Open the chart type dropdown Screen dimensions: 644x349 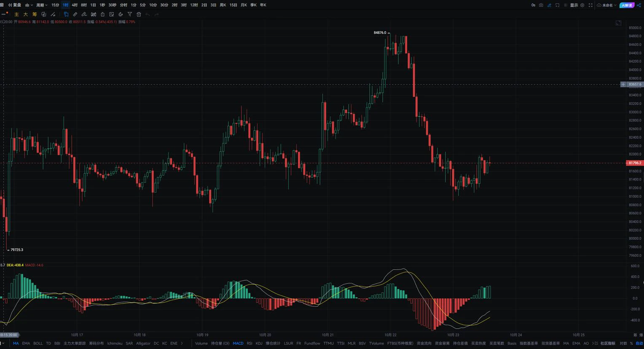29,5
